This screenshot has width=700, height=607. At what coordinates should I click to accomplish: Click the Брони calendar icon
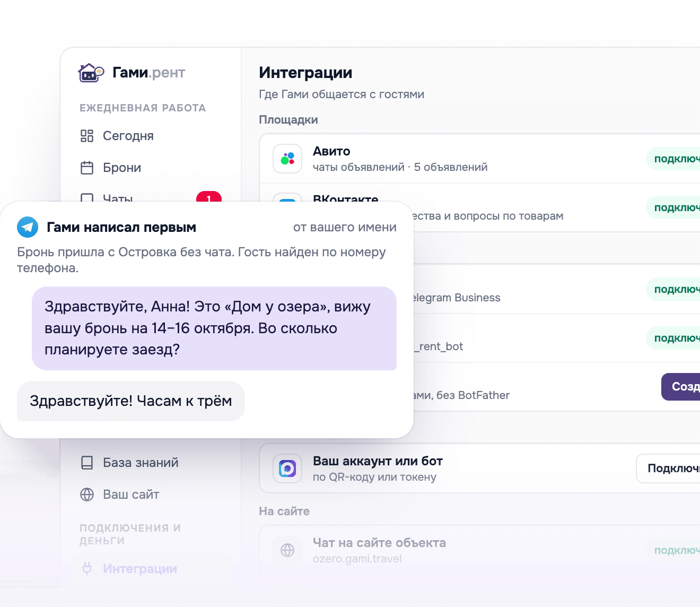click(87, 168)
